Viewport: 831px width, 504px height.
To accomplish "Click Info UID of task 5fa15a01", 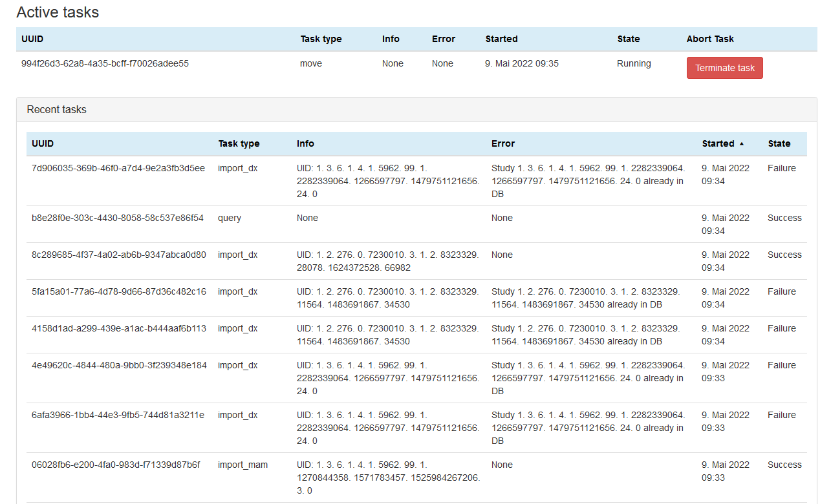I will (x=388, y=298).
